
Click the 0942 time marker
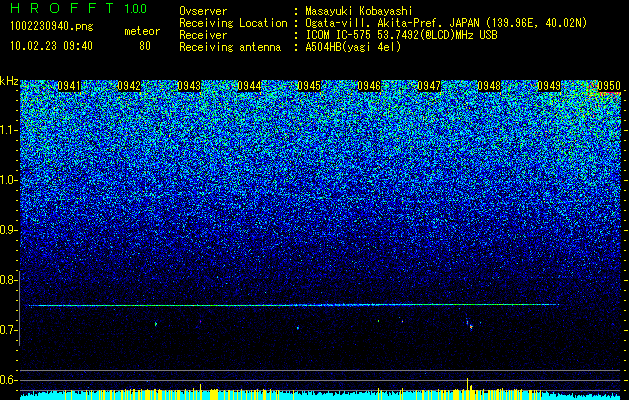[129, 86]
